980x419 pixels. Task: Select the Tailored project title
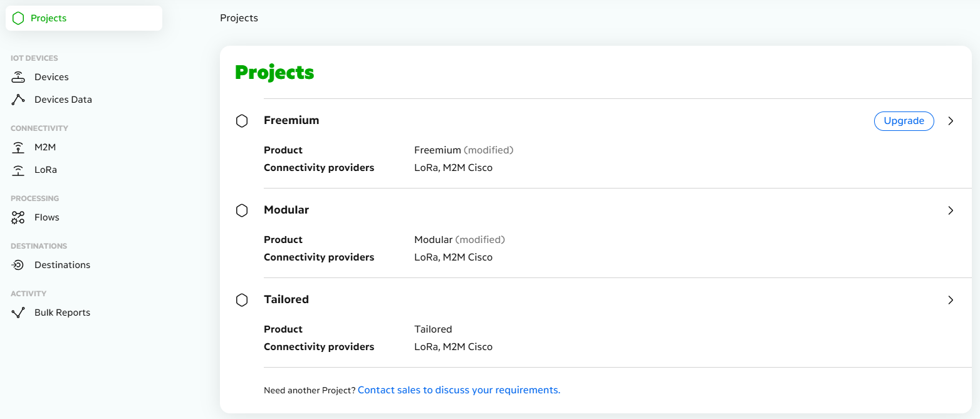point(286,299)
